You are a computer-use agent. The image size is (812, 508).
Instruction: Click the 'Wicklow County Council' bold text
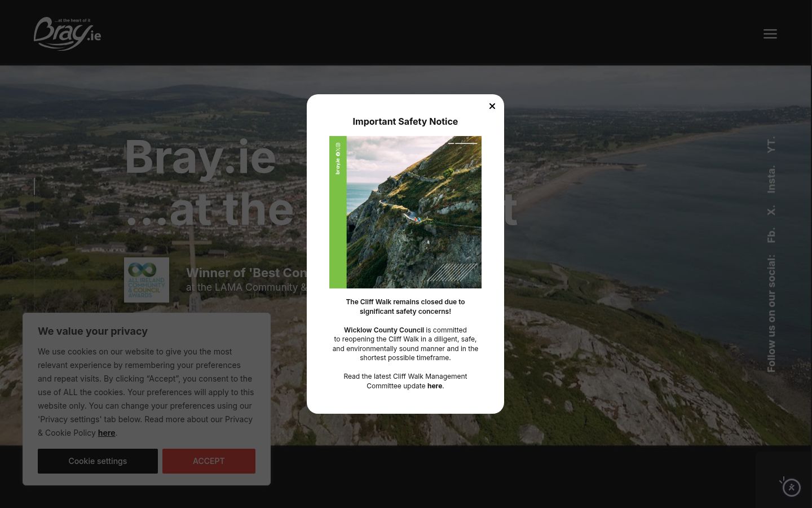tap(384, 330)
